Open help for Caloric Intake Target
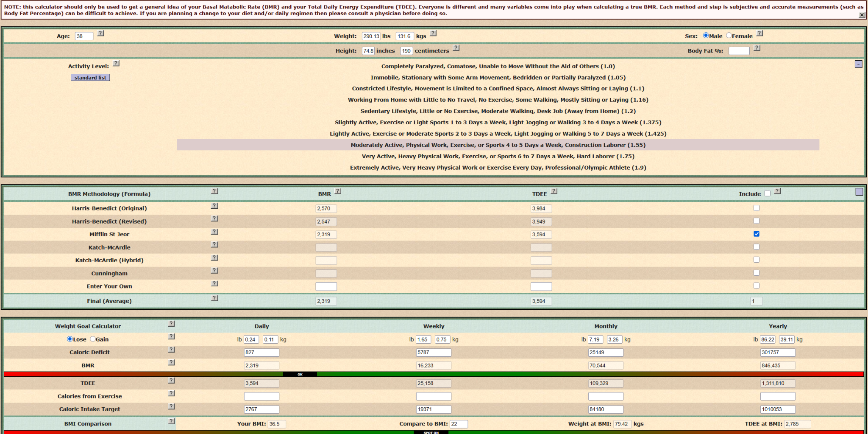868x434 pixels. click(171, 406)
